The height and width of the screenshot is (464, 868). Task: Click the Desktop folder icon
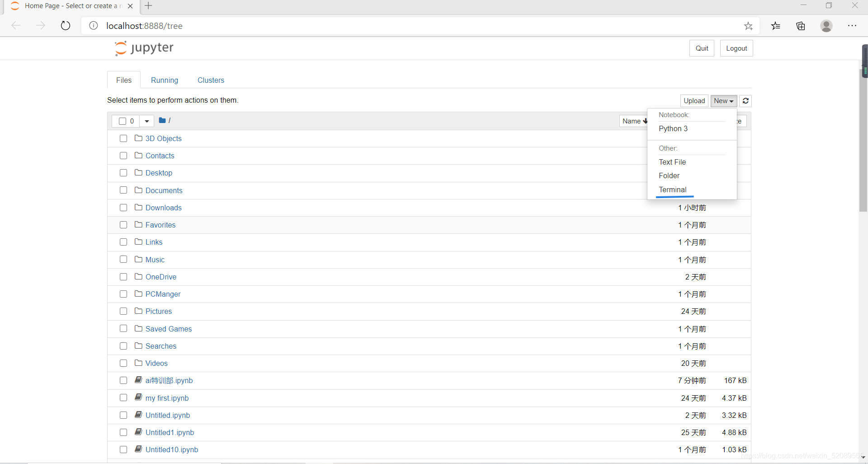click(x=138, y=172)
